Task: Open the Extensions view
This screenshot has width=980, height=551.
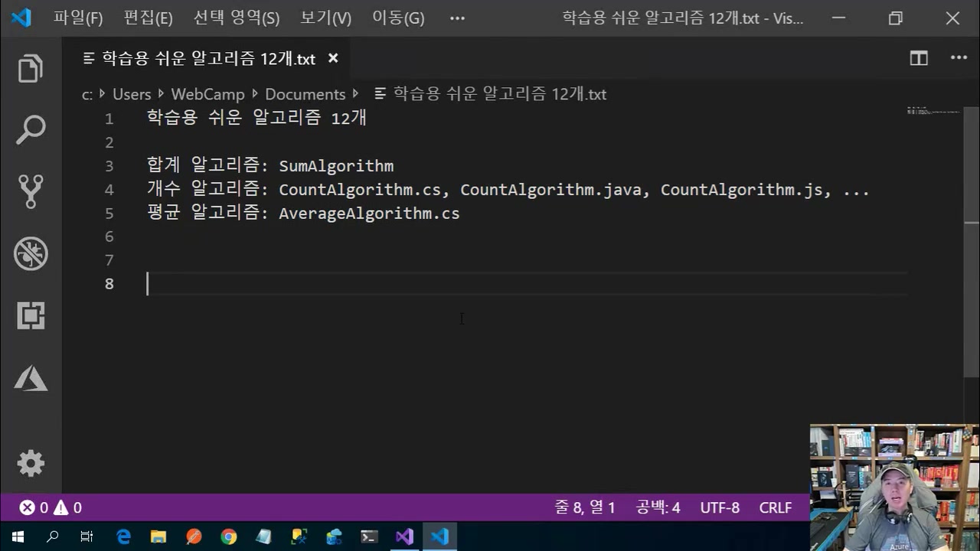Action: pyautogui.click(x=31, y=315)
